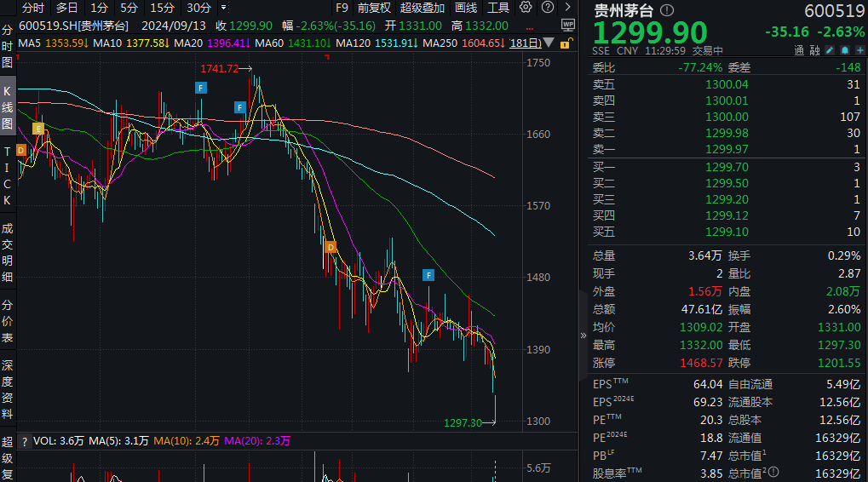868x482 pixels.
Task: Open 成交明细 in left sidebar
Action: pyautogui.click(x=7, y=252)
